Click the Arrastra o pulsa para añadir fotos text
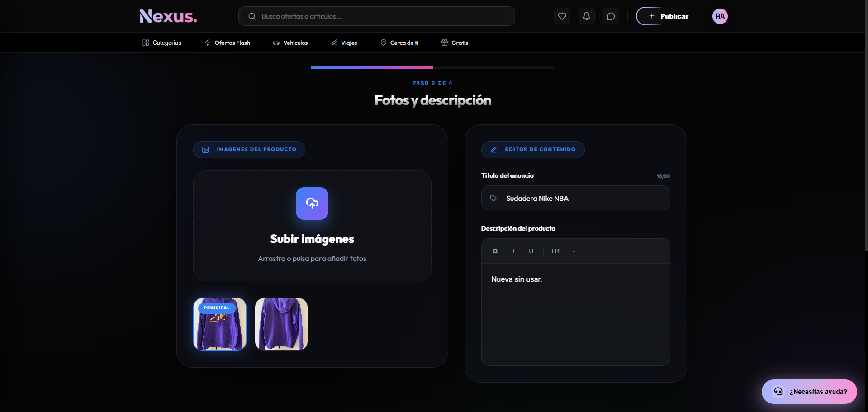 point(312,259)
